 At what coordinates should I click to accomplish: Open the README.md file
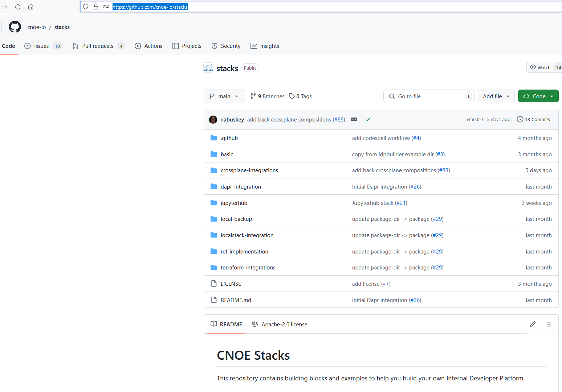coord(236,300)
